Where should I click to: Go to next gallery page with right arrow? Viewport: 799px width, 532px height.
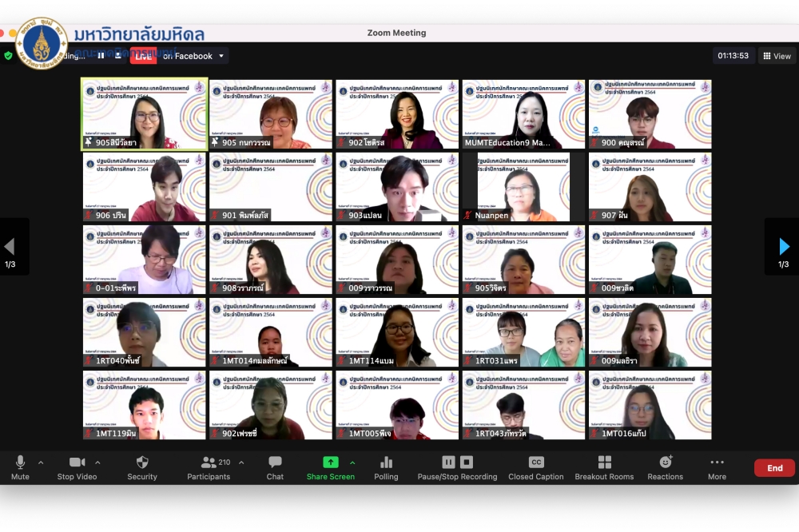(x=783, y=247)
